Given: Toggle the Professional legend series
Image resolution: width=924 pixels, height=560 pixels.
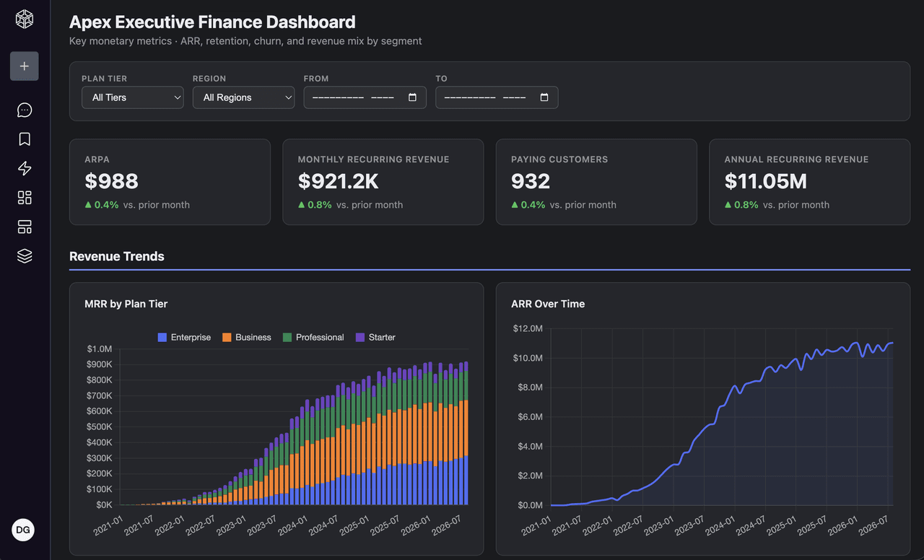Looking at the screenshot, I should (x=313, y=337).
